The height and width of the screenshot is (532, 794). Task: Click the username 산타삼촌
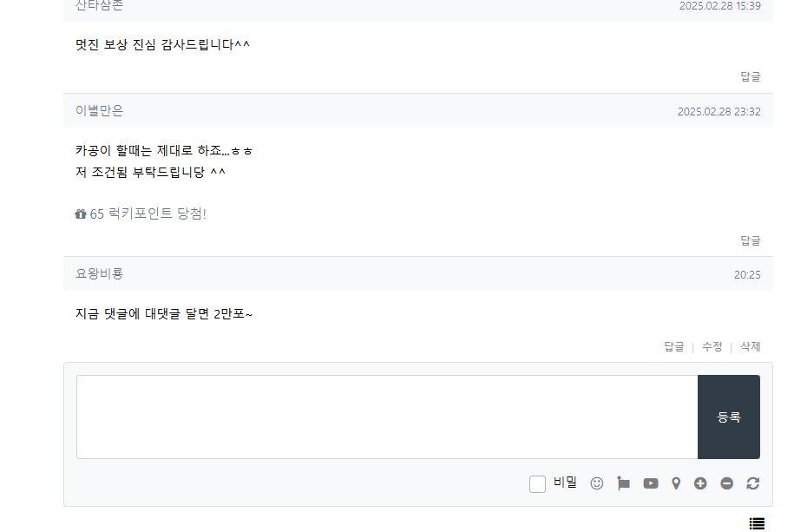tap(99, 6)
